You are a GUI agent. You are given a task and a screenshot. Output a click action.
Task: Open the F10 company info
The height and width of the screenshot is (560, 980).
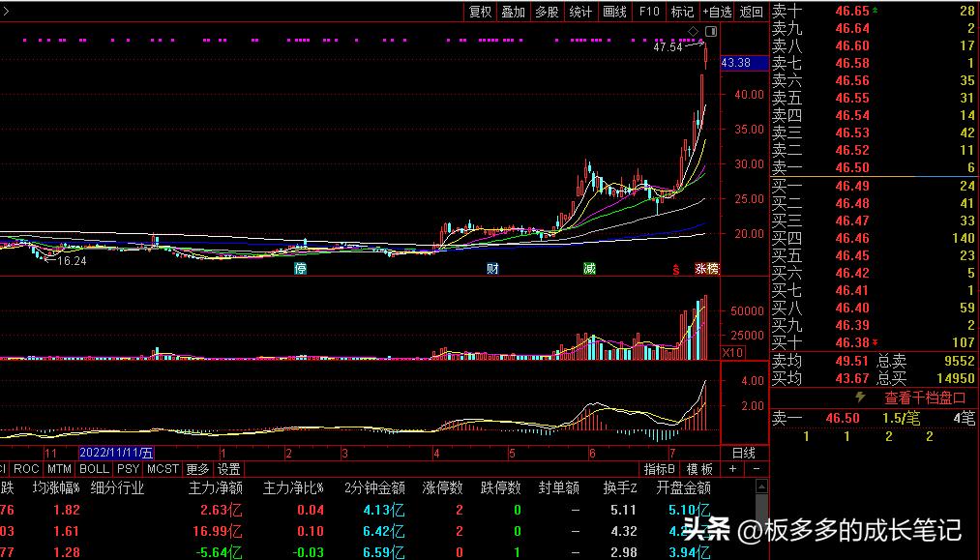648,12
